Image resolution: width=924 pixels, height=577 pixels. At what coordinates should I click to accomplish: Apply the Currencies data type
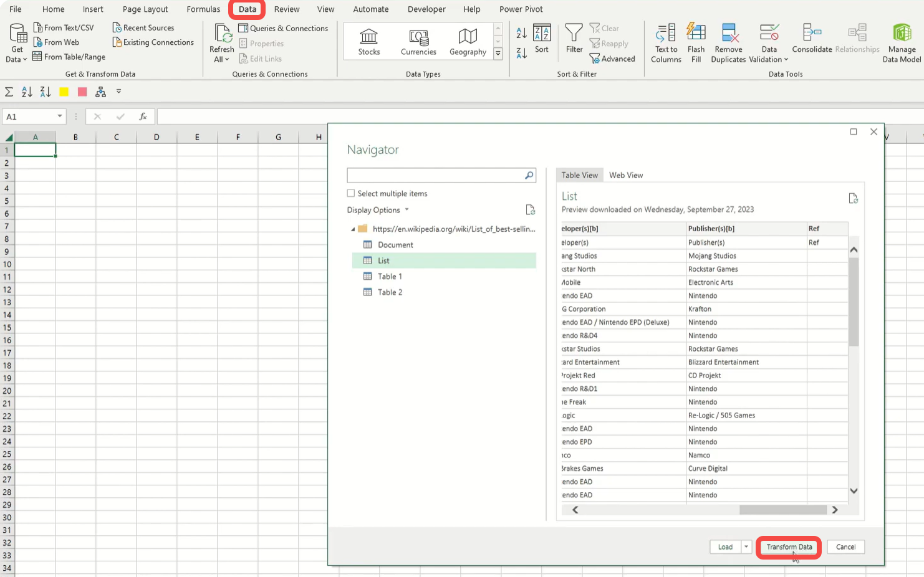pyautogui.click(x=418, y=42)
